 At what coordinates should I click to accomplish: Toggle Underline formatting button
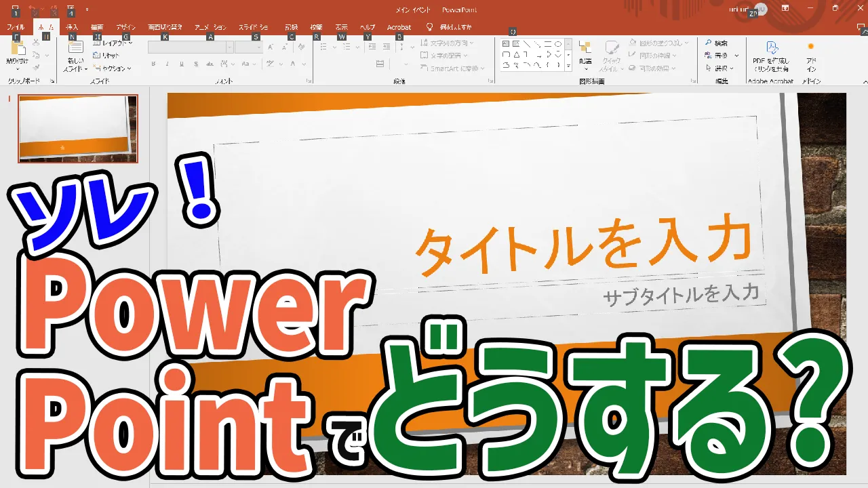click(181, 64)
